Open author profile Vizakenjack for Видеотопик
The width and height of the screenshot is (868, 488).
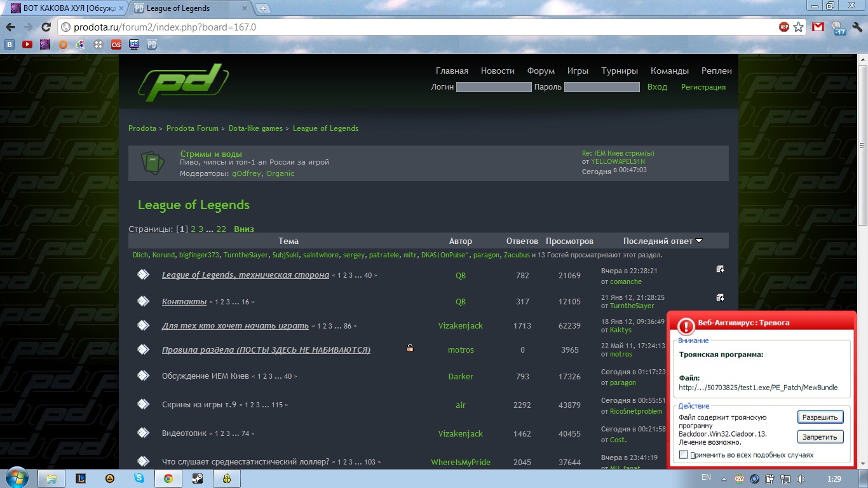461,433
